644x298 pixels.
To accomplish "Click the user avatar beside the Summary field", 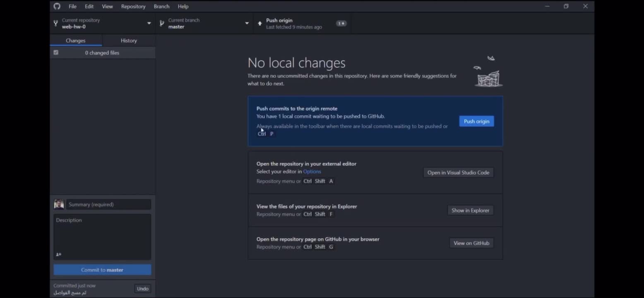I will [59, 204].
